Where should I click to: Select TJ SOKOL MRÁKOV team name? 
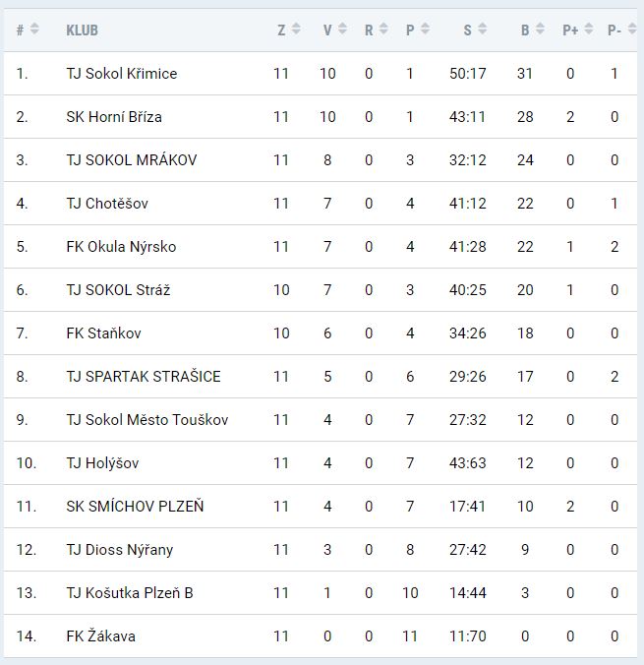[132, 160]
